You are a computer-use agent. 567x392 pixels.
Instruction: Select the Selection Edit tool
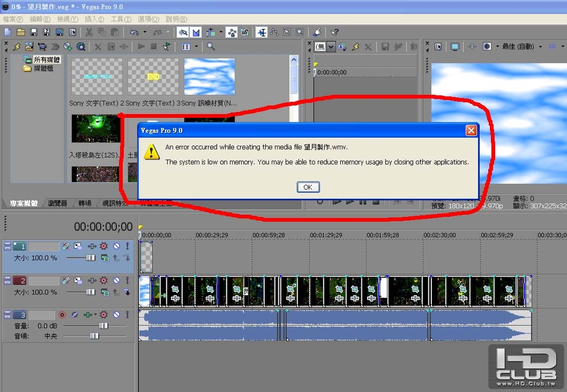click(287, 33)
